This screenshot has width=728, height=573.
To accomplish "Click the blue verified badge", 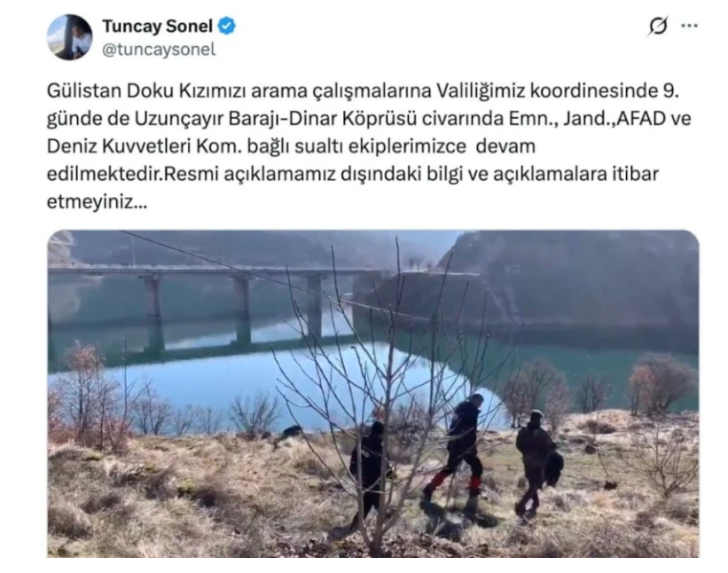I will coord(227,26).
